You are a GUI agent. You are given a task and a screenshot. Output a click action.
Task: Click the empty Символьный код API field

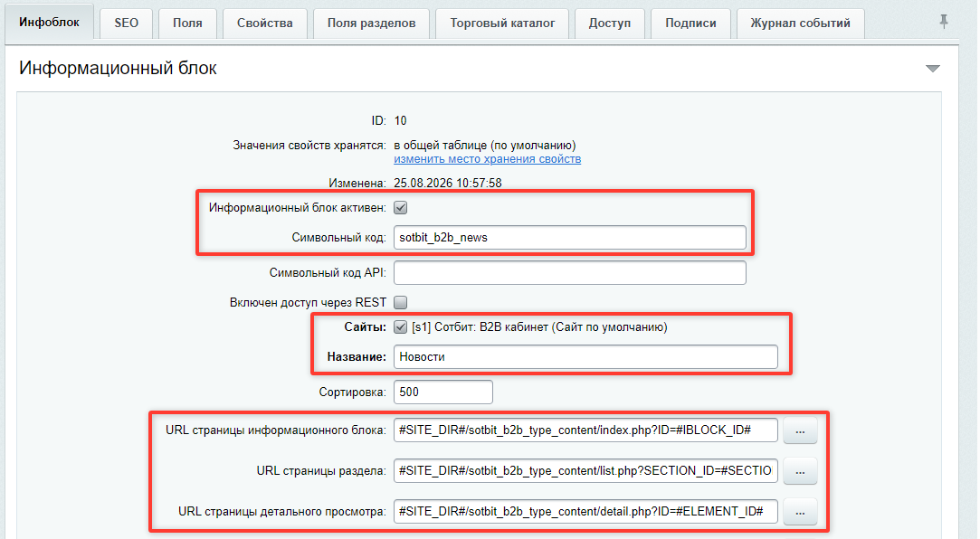[x=570, y=273]
